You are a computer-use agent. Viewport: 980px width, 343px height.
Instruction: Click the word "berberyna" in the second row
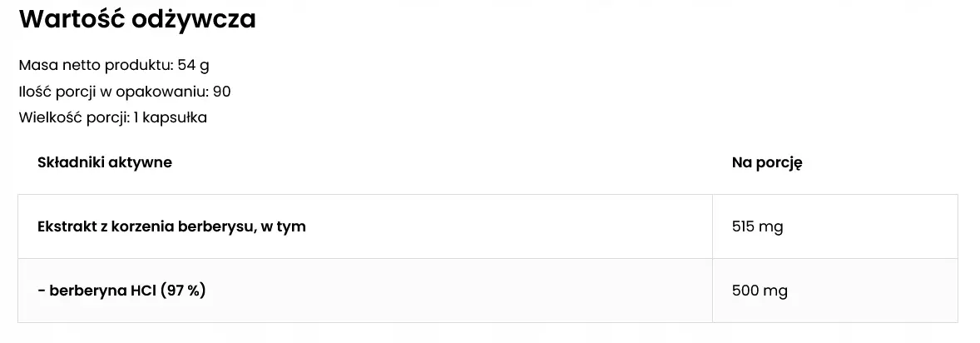[x=86, y=291]
